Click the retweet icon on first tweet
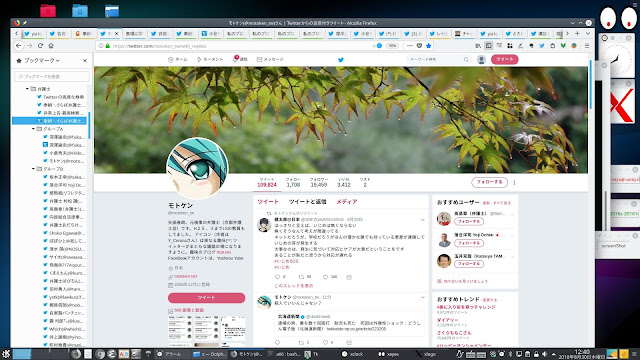The image size is (640, 360). [x=301, y=277]
